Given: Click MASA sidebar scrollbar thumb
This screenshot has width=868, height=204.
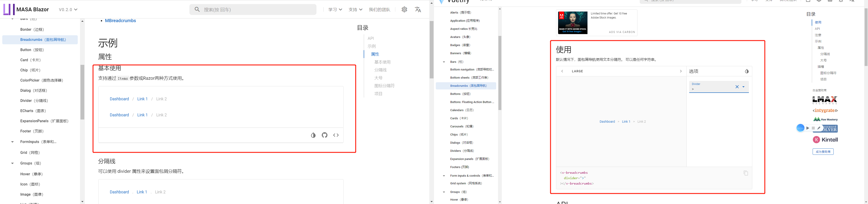Looking at the screenshot, I should pos(82,92).
